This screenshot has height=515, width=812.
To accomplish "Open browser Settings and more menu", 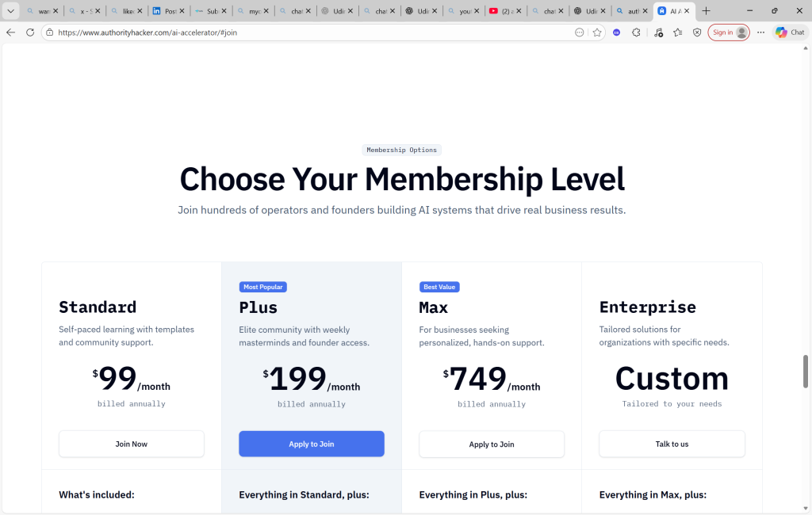I will 761,32.
